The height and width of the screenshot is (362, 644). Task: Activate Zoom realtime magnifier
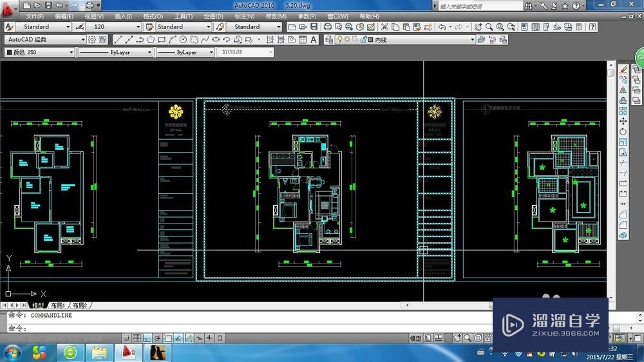click(x=489, y=26)
